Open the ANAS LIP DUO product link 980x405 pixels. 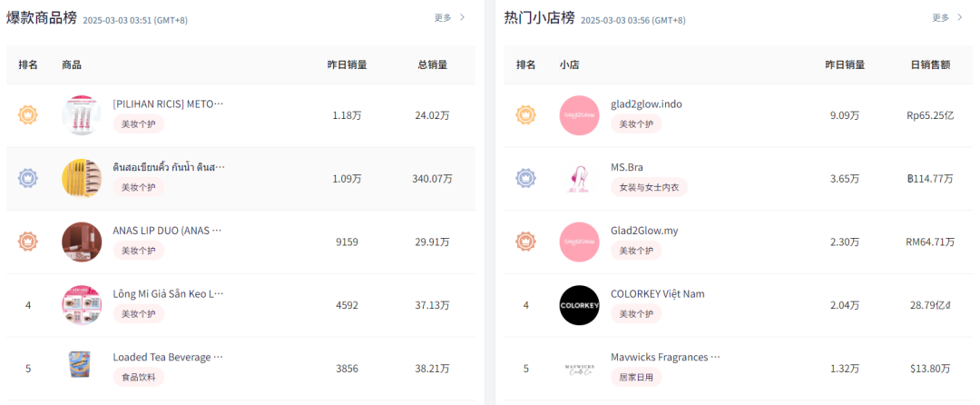[167, 230]
